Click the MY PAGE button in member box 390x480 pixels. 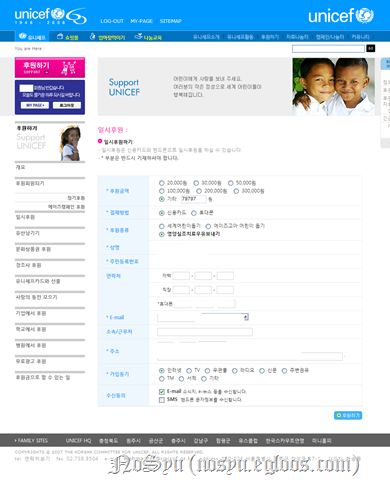(35, 105)
